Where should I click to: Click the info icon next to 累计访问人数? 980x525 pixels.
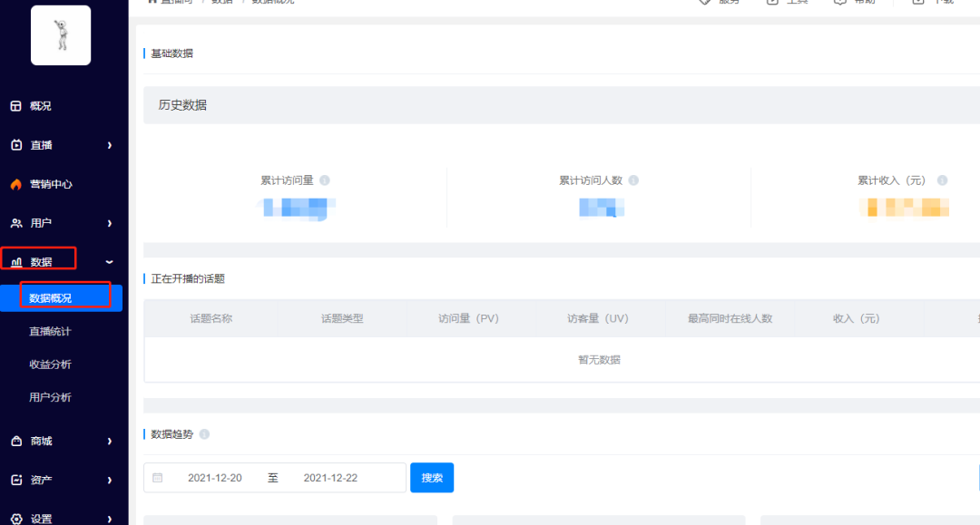coord(633,180)
